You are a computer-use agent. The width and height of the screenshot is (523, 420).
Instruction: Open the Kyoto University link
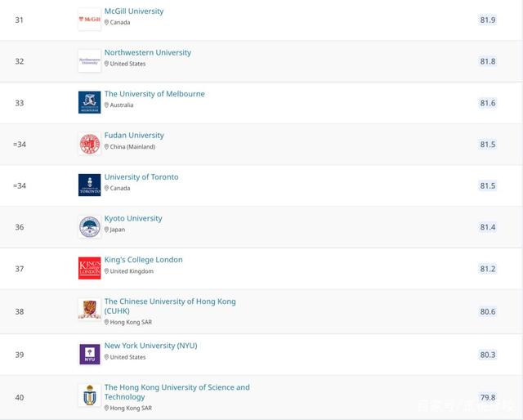click(x=133, y=218)
